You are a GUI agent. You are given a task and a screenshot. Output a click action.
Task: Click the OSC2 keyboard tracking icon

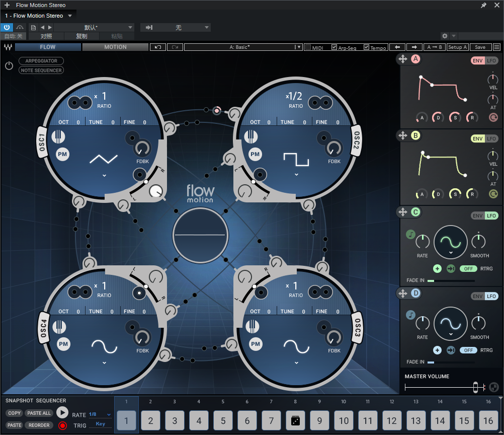(250, 137)
